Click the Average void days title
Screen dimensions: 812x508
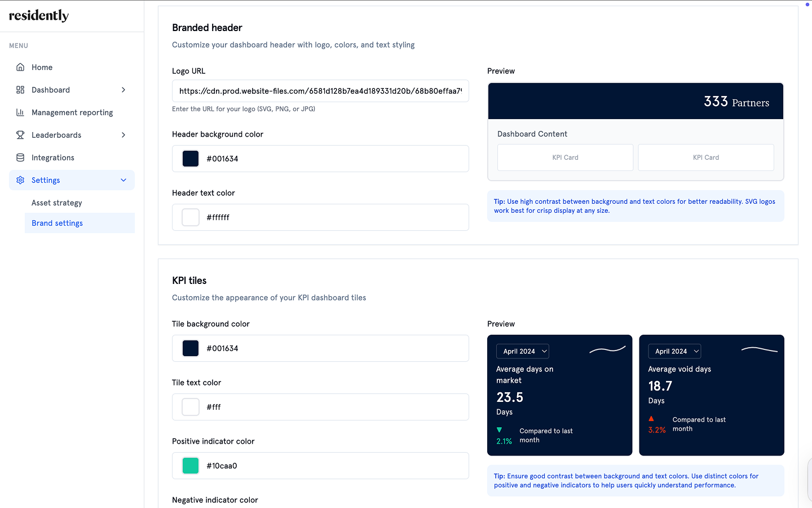pyautogui.click(x=679, y=369)
